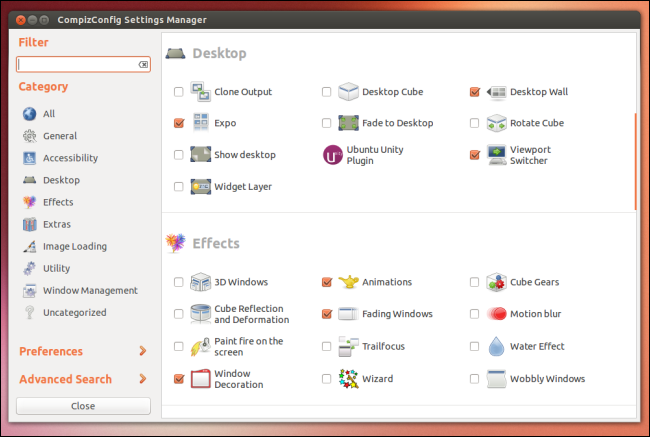Click the Close button
The image size is (650, 437).
(x=83, y=406)
